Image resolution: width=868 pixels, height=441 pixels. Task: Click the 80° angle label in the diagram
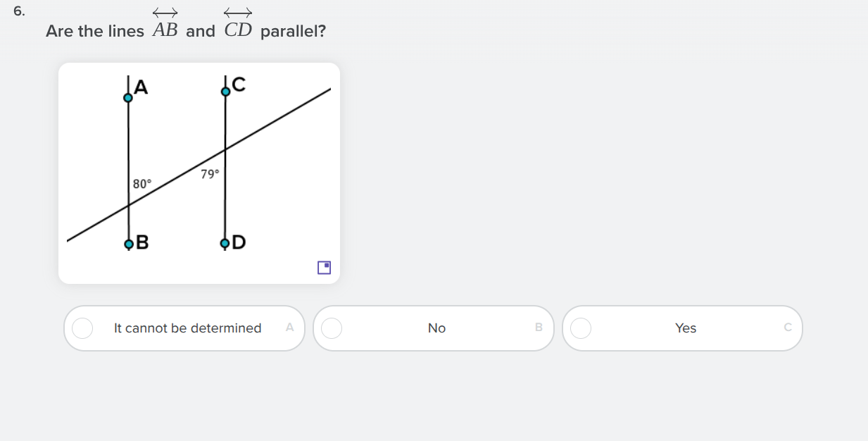pos(142,184)
